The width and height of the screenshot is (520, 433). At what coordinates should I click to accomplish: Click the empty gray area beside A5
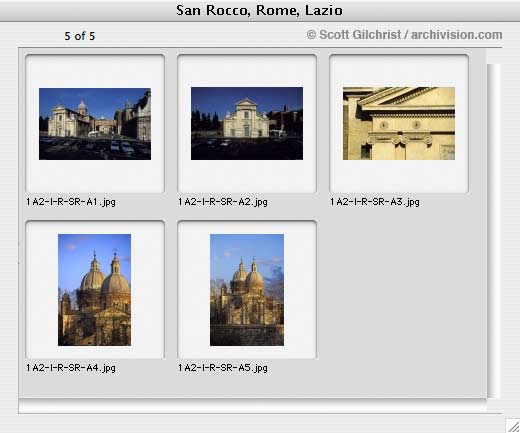(x=400, y=300)
